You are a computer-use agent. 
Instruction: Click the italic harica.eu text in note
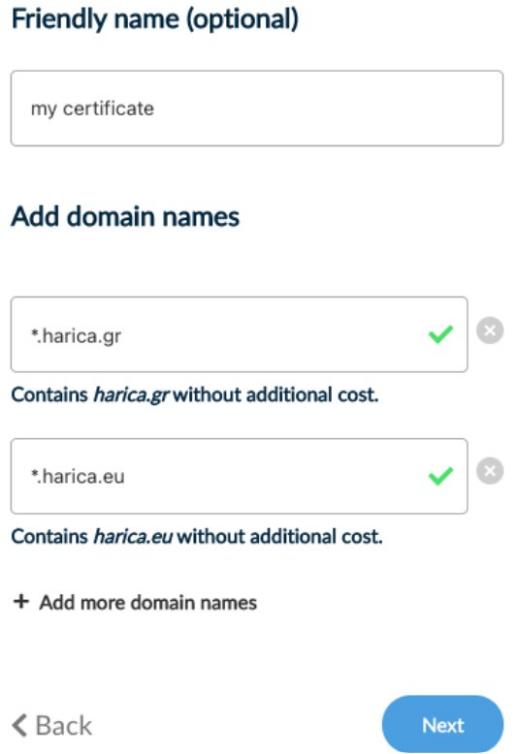click(x=133, y=536)
